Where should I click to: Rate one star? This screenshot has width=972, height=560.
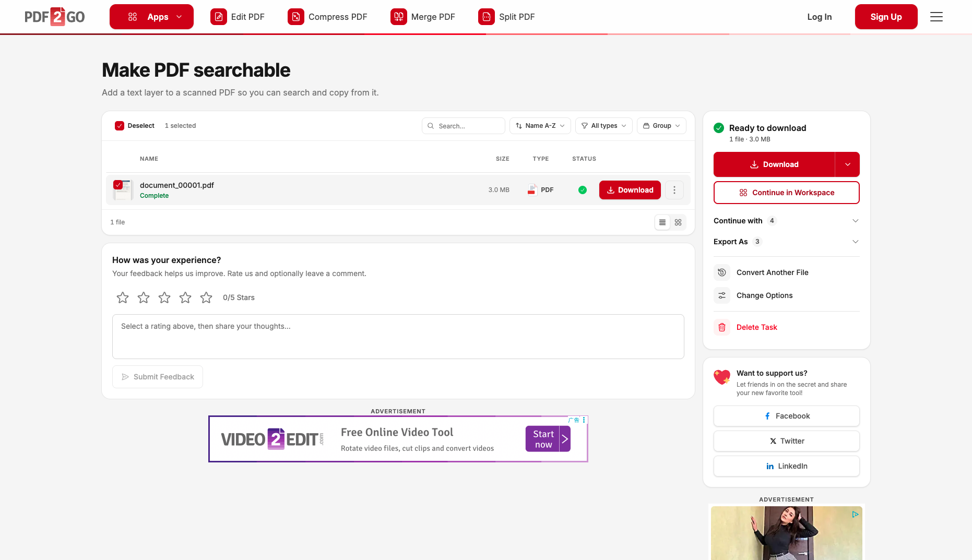[123, 297]
